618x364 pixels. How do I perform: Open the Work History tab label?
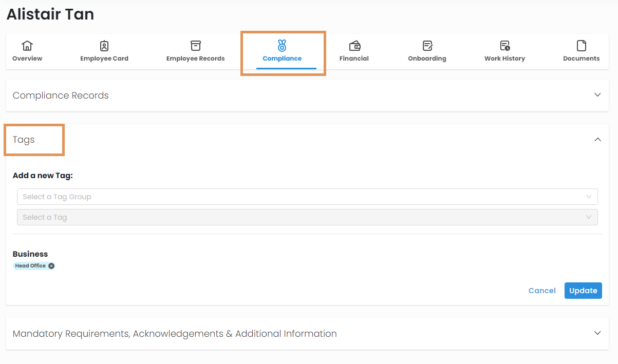[504, 59]
